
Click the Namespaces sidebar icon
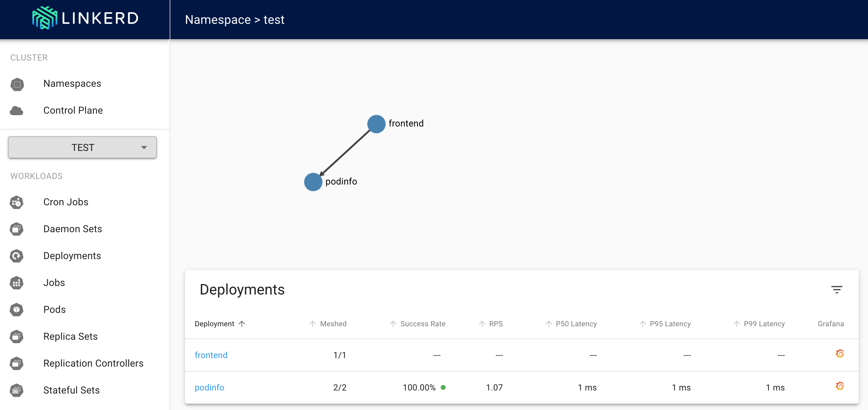[17, 84]
